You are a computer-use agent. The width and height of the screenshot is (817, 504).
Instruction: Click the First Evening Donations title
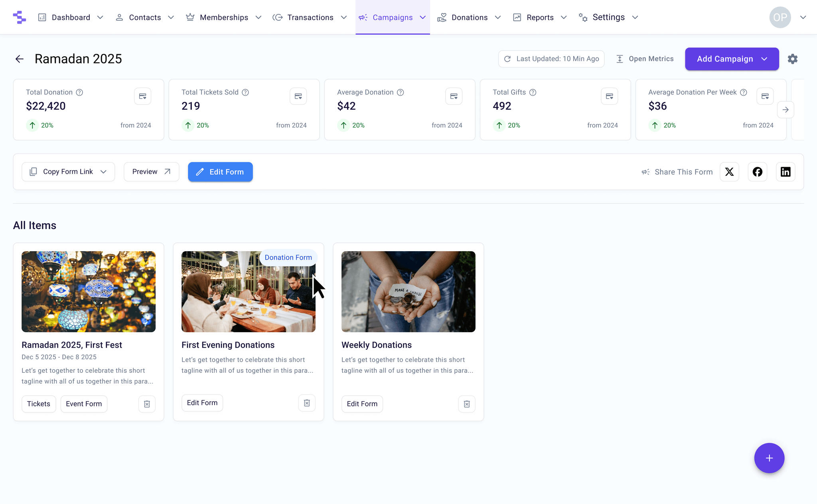pos(228,345)
